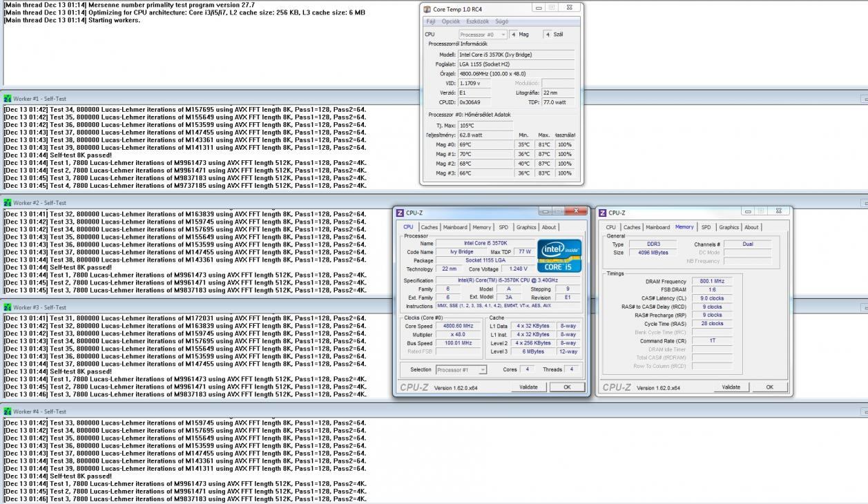The height and width of the screenshot is (504, 868).
Task: Click the Multiplier value x 48.0
Action: tap(458, 334)
